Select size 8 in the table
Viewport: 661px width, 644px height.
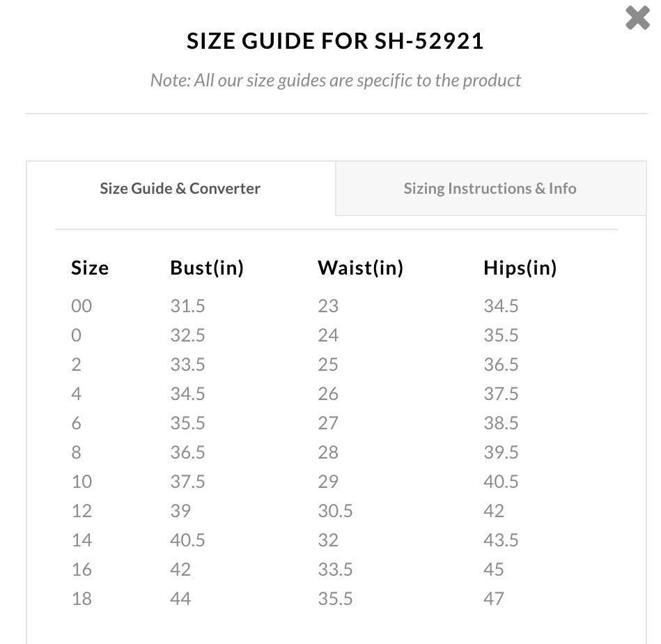click(77, 452)
